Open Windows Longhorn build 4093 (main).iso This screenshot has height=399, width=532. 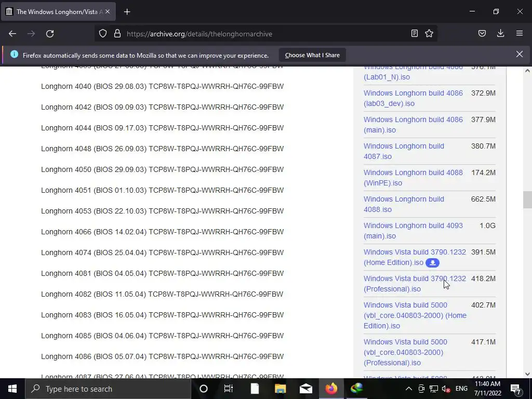[x=413, y=230]
